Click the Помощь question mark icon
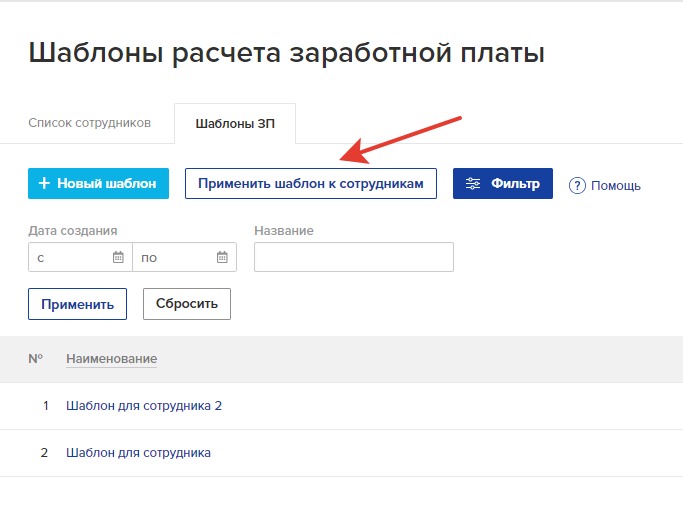683x515 pixels. click(x=577, y=186)
